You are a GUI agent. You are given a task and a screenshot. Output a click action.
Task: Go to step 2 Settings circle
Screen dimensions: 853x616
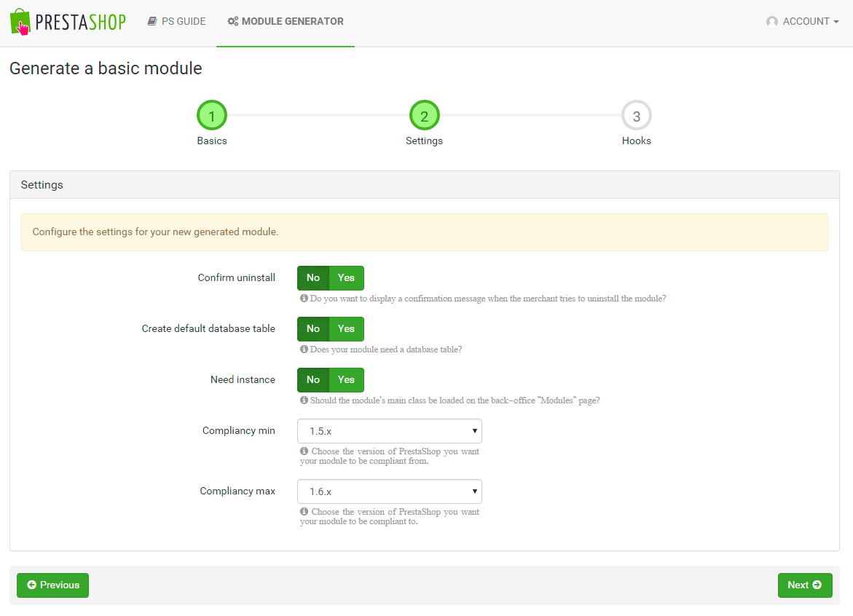pos(425,115)
